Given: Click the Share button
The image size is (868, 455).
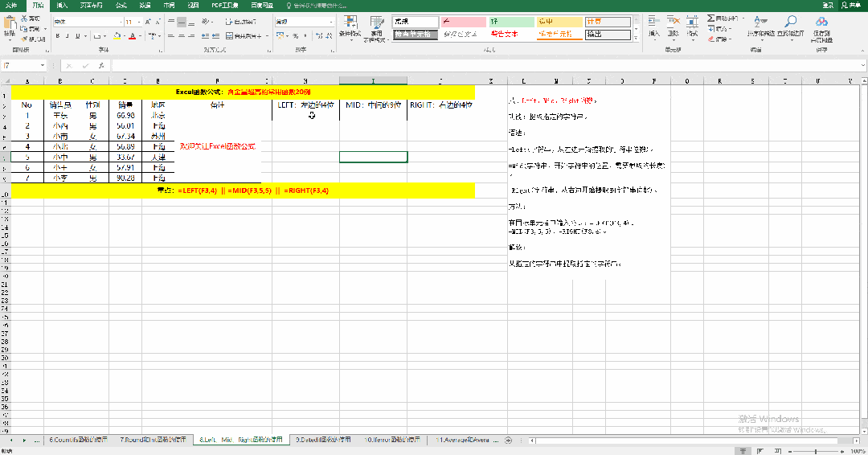Looking at the screenshot, I should [853, 5].
